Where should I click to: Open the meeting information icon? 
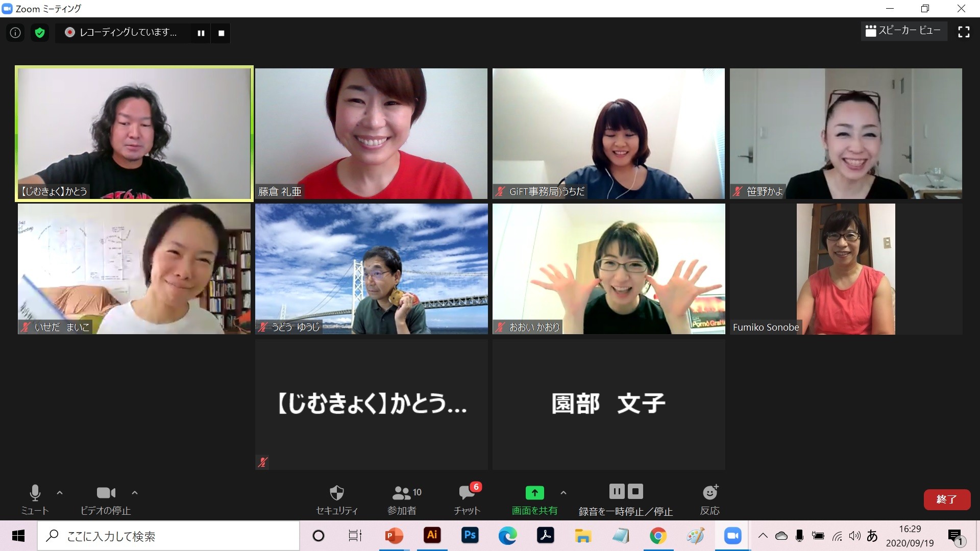coord(15,33)
